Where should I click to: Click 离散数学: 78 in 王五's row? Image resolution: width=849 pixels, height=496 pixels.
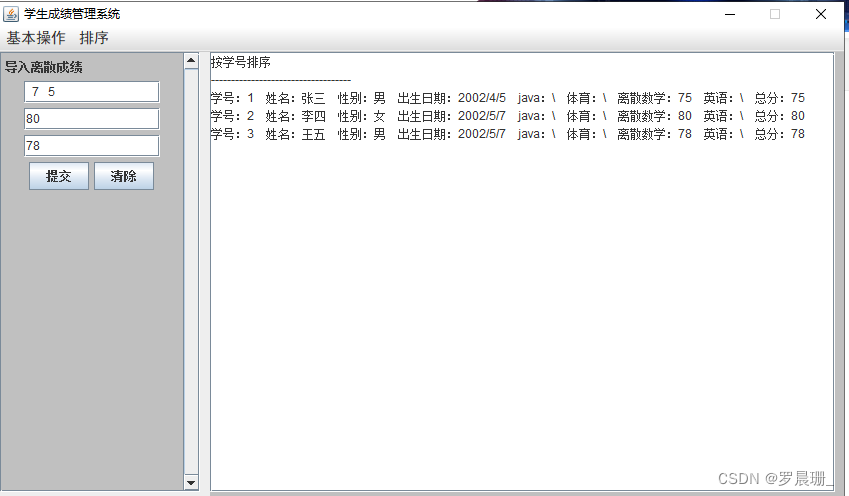tap(655, 134)
